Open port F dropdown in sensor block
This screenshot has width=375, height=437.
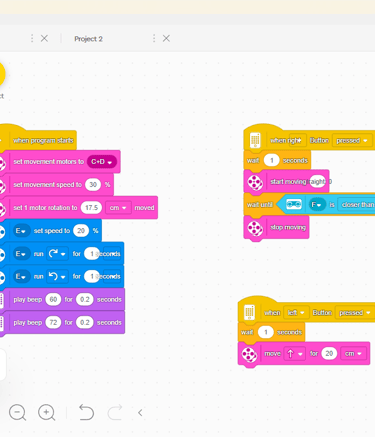click(316, 204)
